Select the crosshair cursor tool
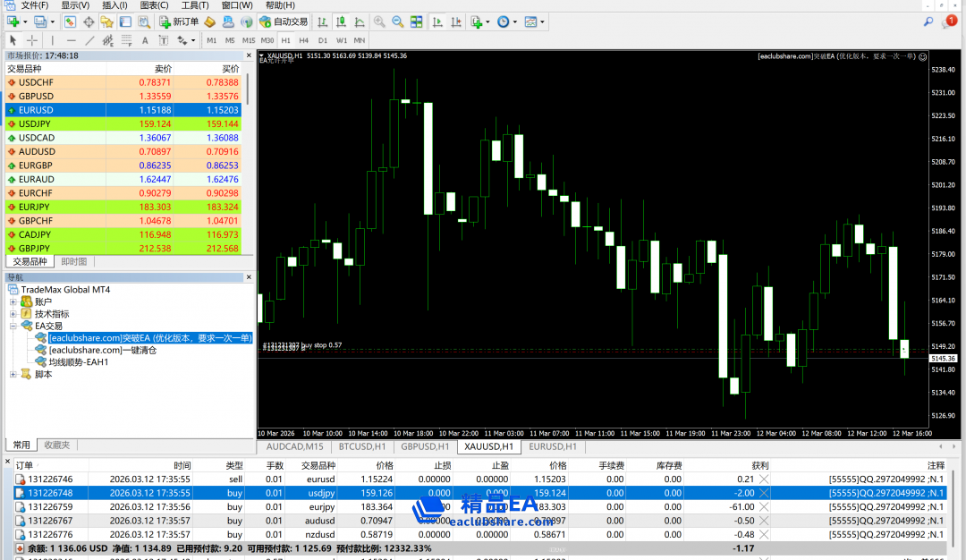The image size is (966, 560). pyautogui.click(x=32, y=40)
